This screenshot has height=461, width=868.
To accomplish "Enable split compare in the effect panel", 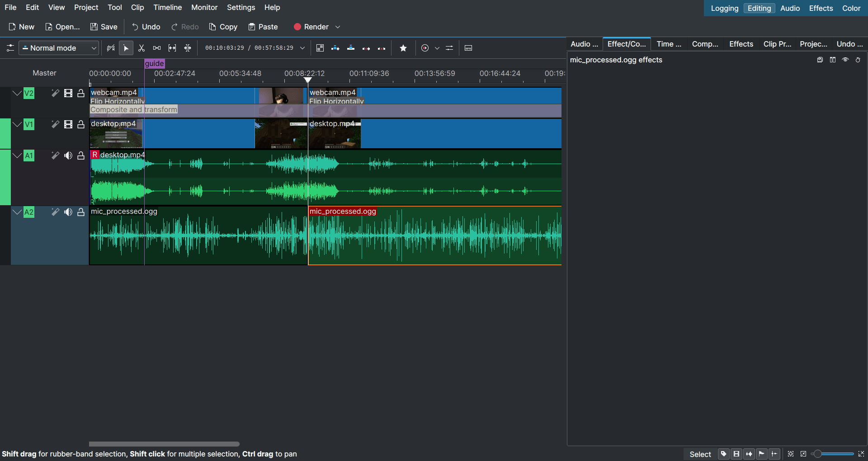I will point(832,60).
